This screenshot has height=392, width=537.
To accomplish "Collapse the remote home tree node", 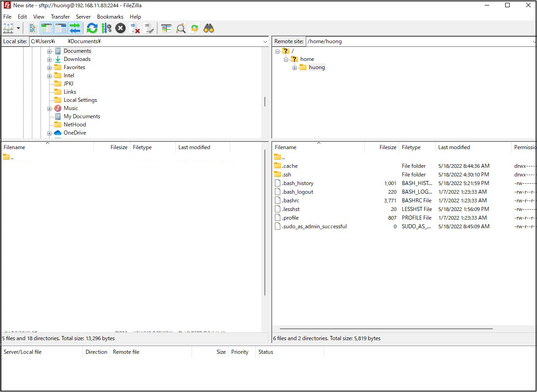I will tap(286, 60).
